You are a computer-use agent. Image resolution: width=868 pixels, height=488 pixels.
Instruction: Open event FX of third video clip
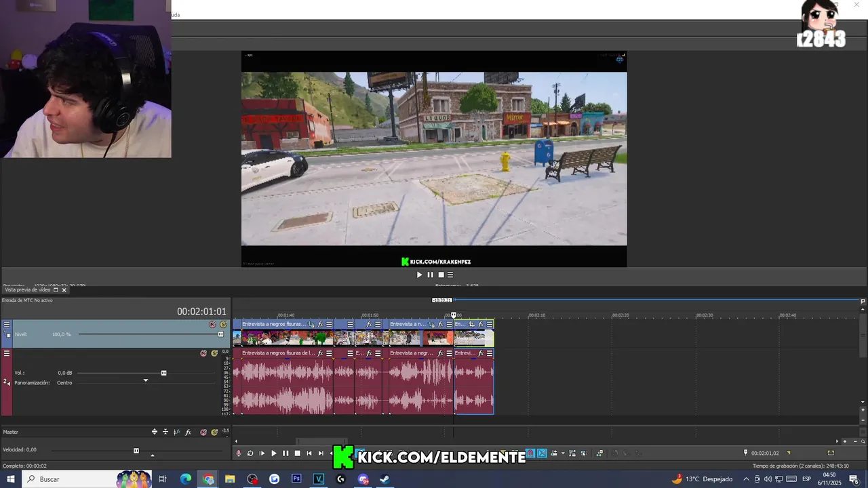click(x=369, y=325)
